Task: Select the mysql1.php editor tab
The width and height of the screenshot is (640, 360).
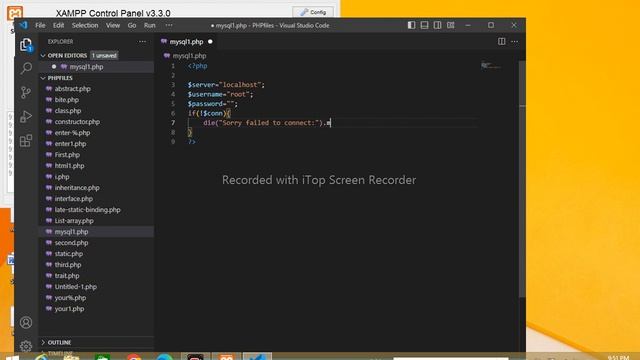Action: point(186,42)
